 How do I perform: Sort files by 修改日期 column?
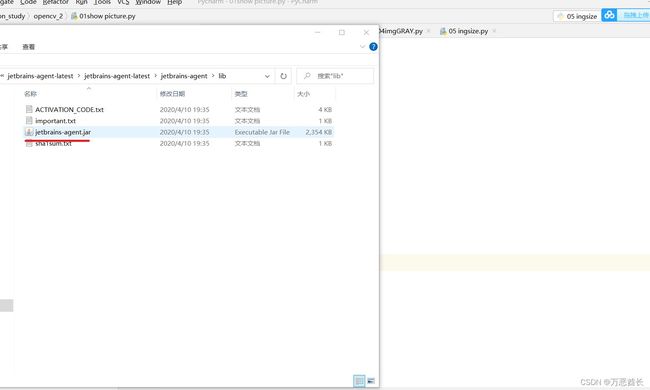[x=172, y=94]
